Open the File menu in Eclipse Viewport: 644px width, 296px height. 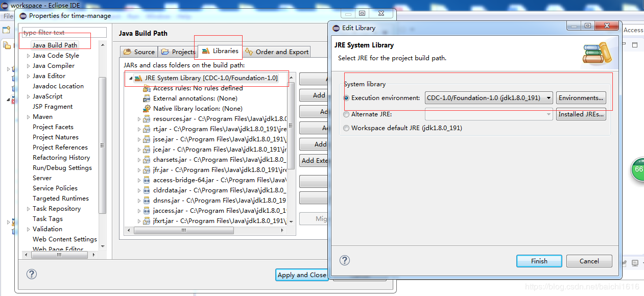(x=8, y=16)
